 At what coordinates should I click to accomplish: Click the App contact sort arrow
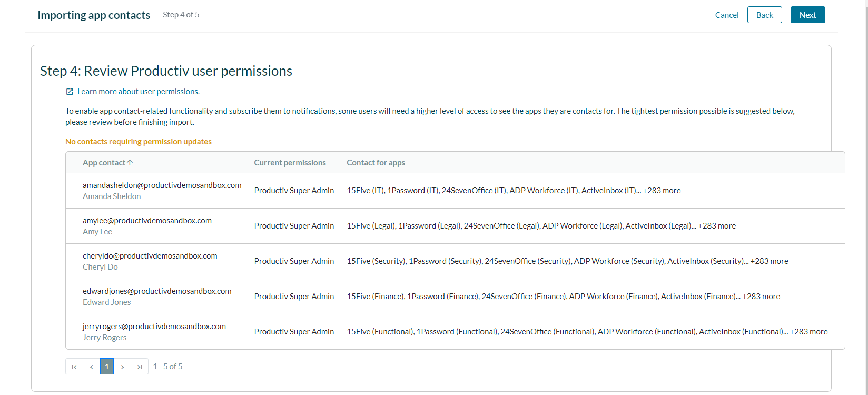(x=130, y=163)
